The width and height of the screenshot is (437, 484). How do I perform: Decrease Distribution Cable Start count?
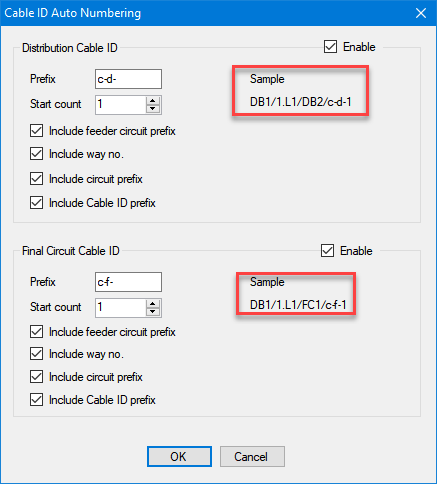(153, 109)
